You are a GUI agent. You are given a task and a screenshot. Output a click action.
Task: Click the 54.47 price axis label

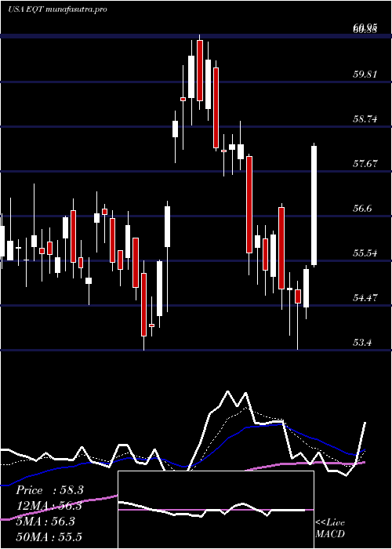(365, 297)
